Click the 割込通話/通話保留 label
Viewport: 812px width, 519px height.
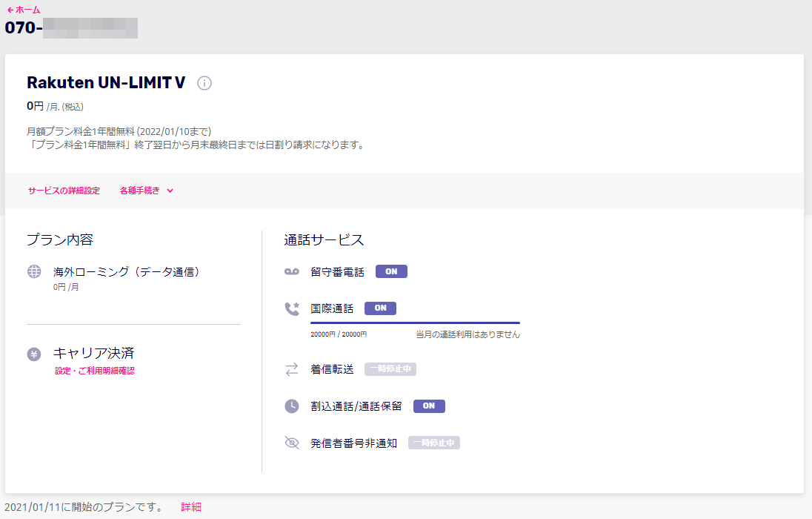pos(356,406)
